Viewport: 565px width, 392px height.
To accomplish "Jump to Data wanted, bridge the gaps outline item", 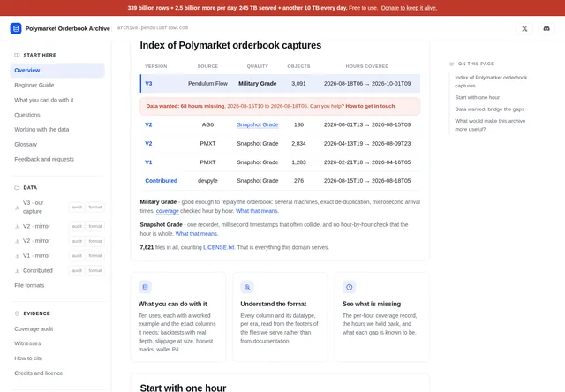I will click(x=489, y=109).
